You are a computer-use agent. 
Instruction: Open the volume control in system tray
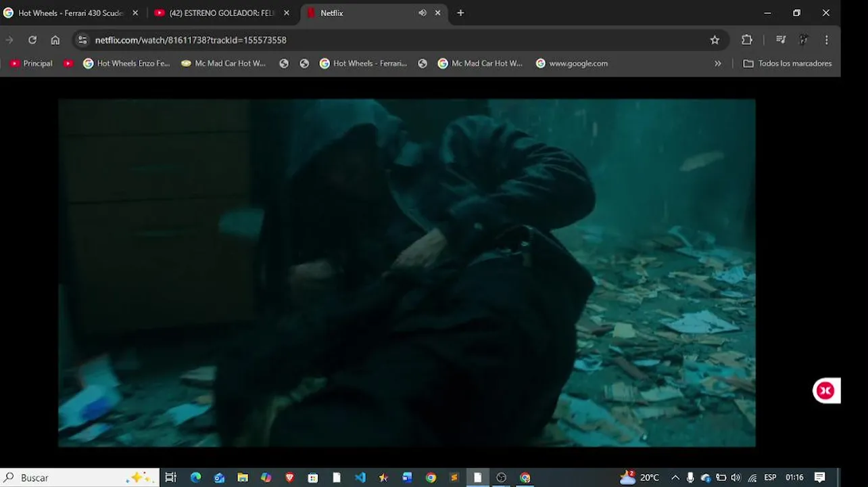736,478
